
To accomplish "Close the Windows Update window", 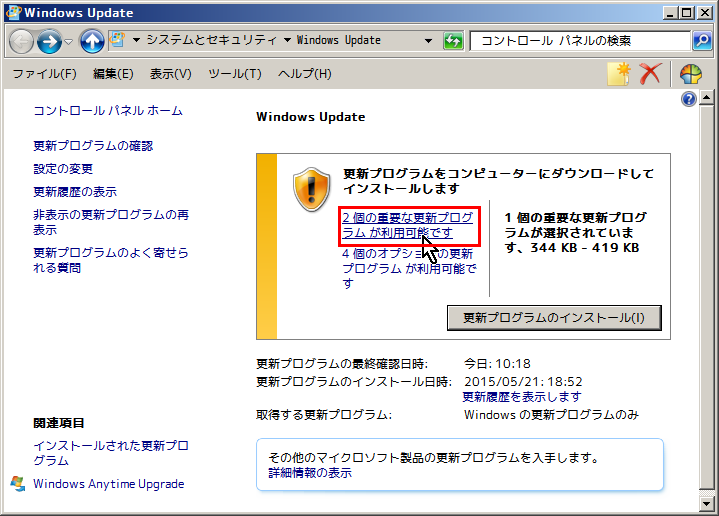I will pos(705,13).
